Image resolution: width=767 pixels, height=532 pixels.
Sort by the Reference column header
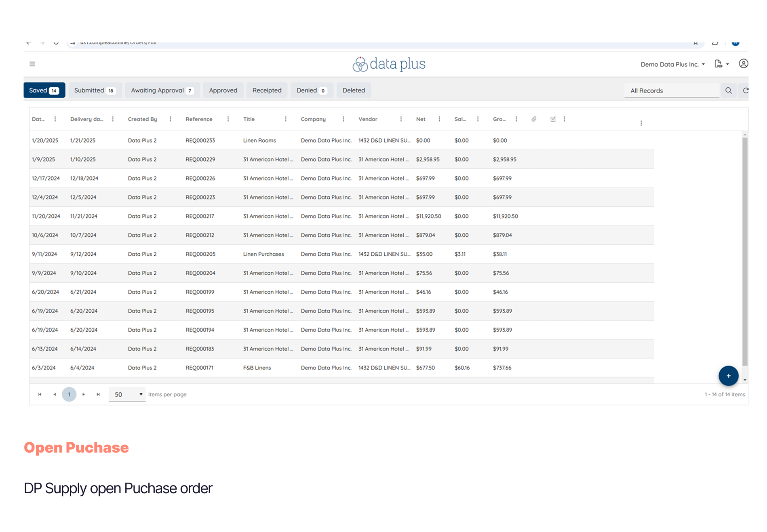click(199, 119)
